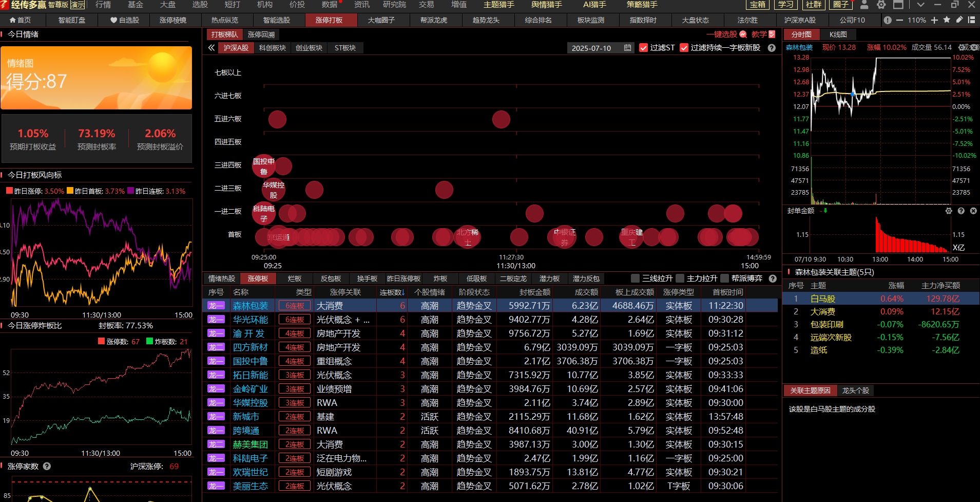Click the 圈子 button

pos(841,5)
